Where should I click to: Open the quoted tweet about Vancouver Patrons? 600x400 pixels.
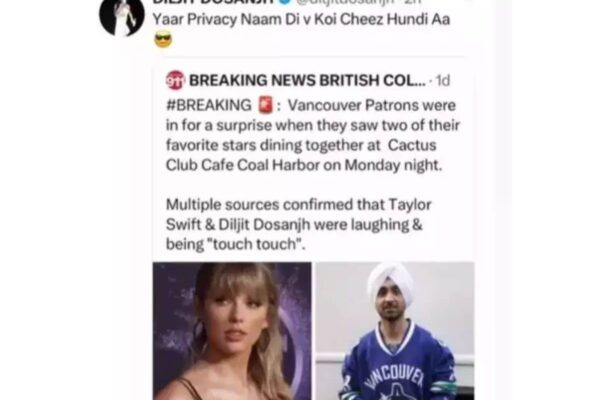click(x=313, y=230)
